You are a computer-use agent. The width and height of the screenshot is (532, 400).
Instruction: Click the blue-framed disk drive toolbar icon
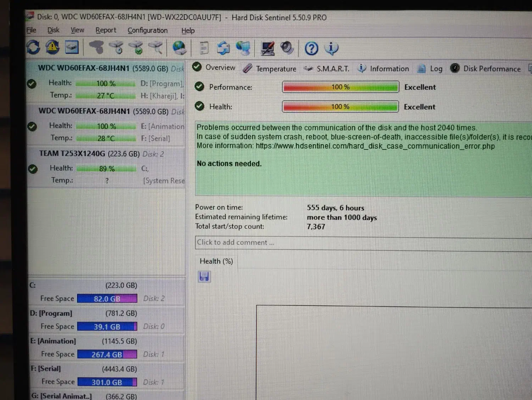[72, 47]
